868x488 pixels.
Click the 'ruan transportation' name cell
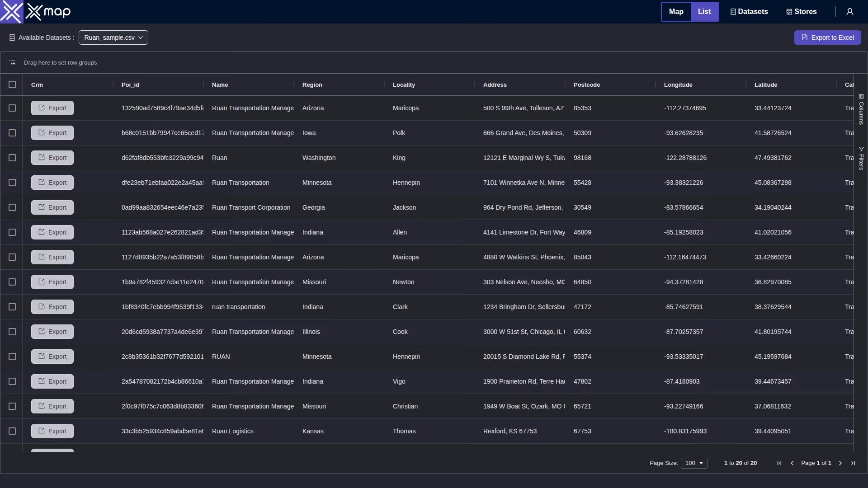tap(239, 307)
